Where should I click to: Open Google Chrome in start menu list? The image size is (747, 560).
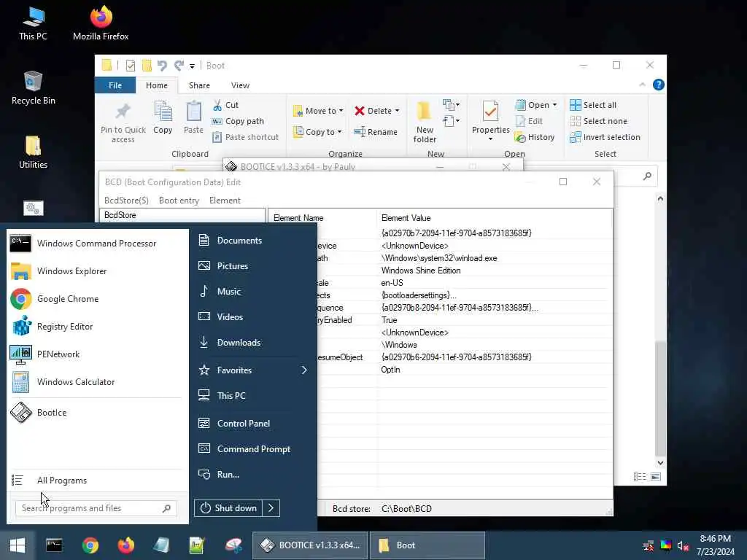98,299
